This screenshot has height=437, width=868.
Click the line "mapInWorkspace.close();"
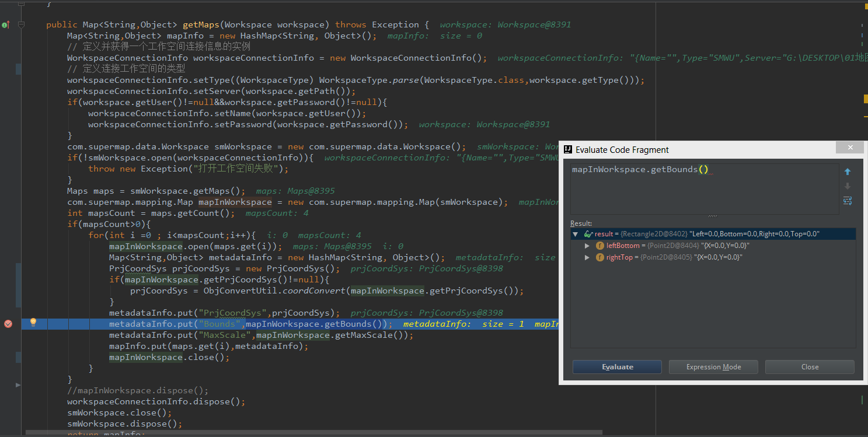(x=169, y=357)
